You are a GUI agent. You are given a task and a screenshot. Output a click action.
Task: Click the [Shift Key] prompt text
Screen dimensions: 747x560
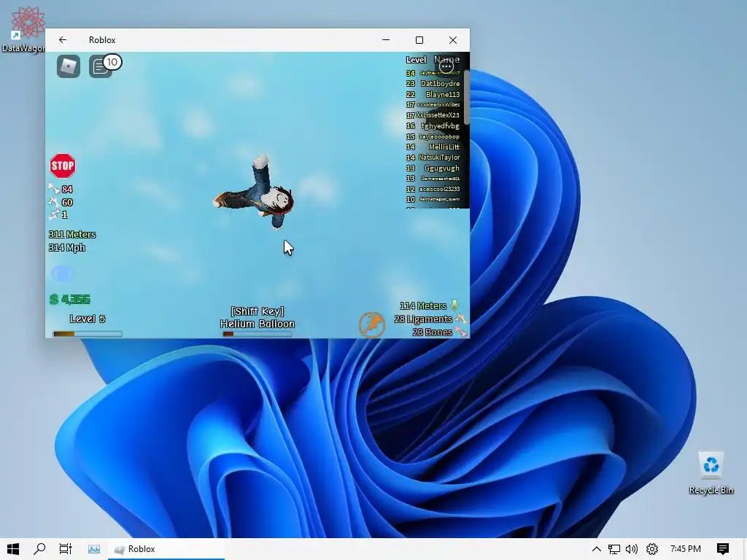click(258, 311)
